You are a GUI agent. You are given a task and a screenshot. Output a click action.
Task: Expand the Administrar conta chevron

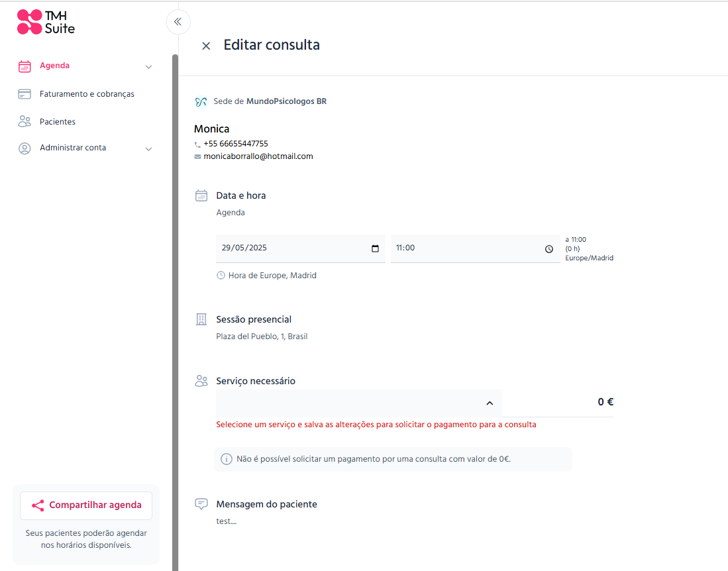pos(148,149)
